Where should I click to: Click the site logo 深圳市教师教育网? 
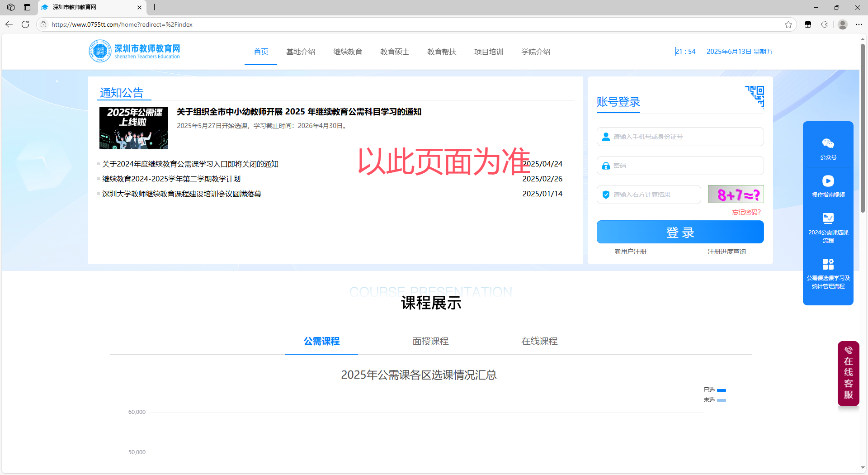click(135, 51)
